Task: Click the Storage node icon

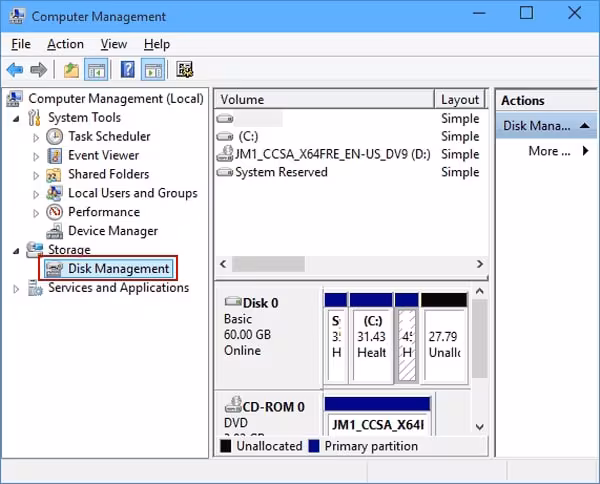Action: [x=34, y=249]
